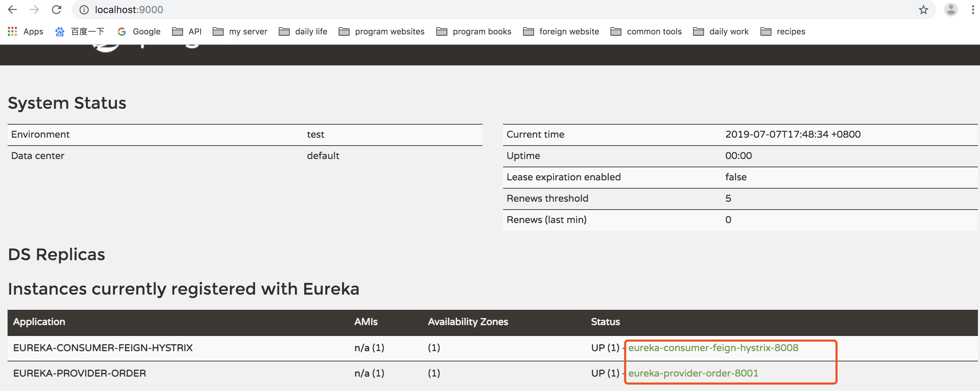Click the eureka-provider-order-8001 instance link
The height and width of the screenshot is (391, 980).
(693, 373)
